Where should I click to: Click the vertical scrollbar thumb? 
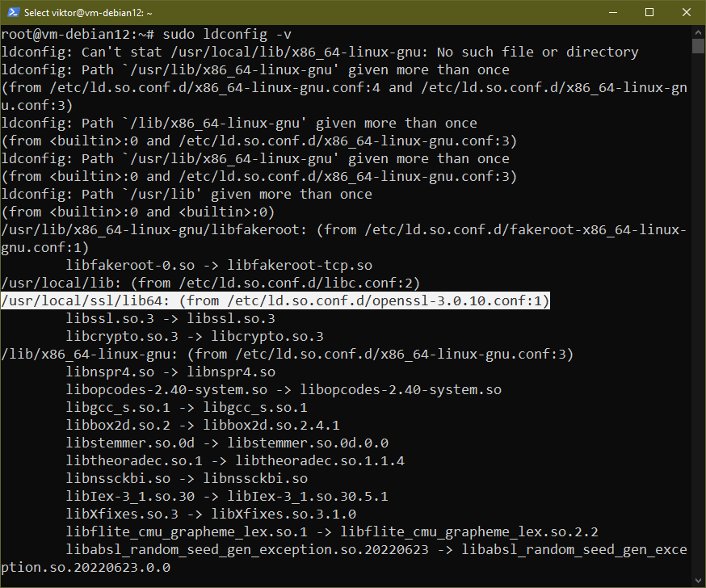699,46
